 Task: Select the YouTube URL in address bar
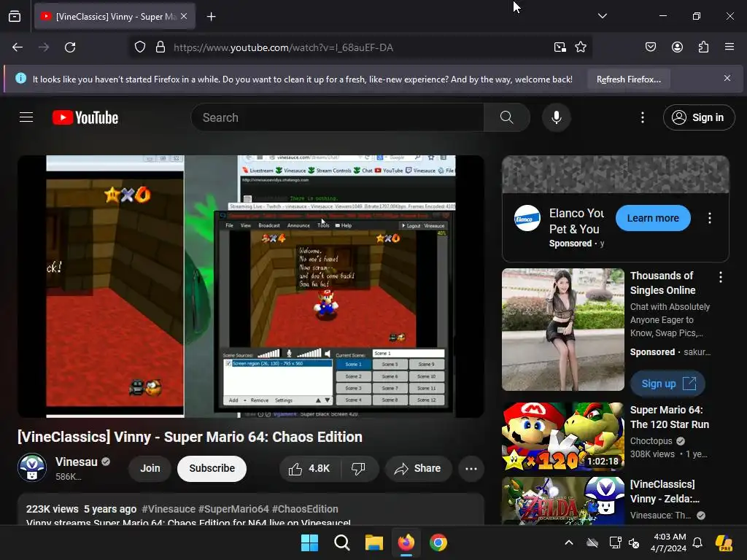click(x=283, y=47)
